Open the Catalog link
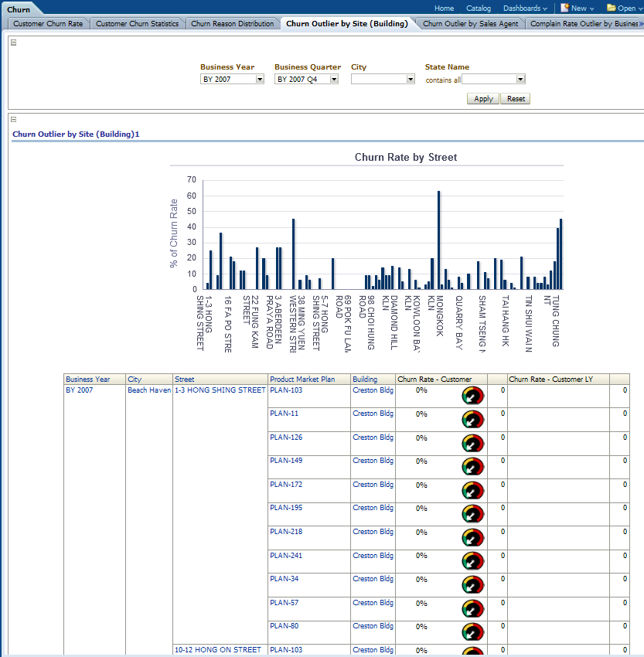The image size is (644, 657). click(x=479, y=9)
